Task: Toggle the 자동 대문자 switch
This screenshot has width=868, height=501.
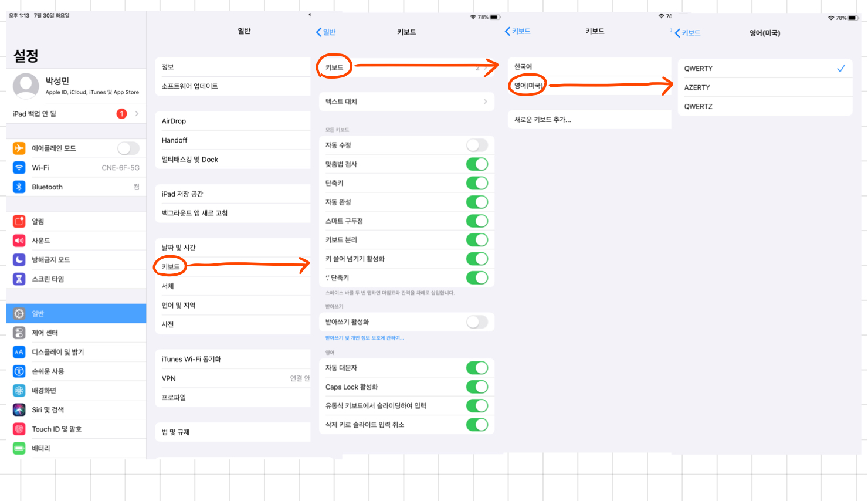Action: (x=477, y=368)
